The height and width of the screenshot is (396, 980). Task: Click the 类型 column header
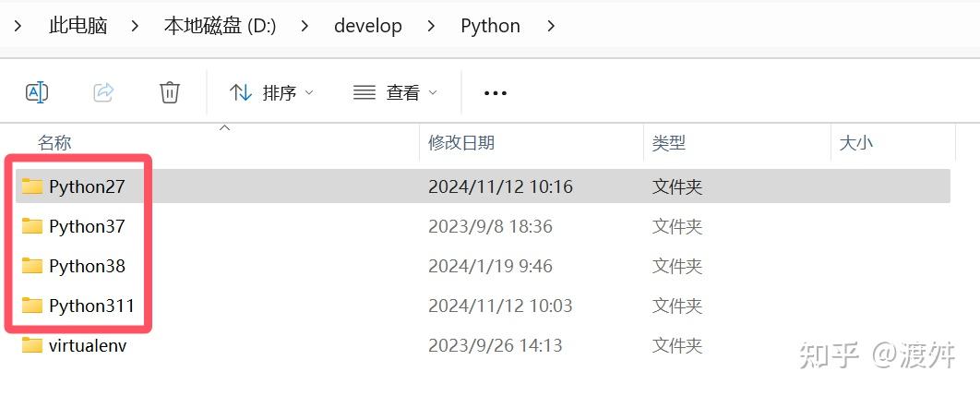pyautogui.click(x=669, y=143)
